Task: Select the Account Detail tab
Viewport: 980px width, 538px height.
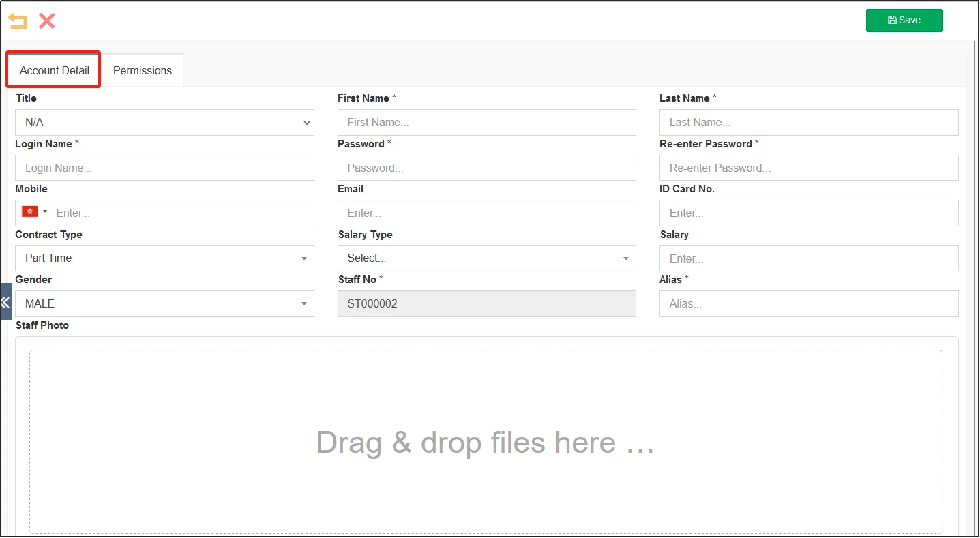Action: [55, 70]
